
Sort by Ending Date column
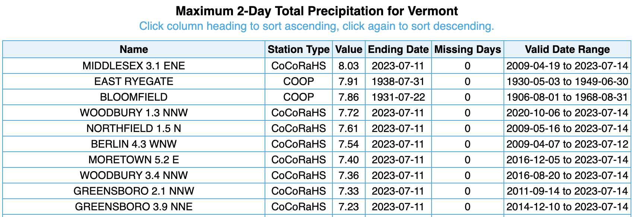pos(398,50)
